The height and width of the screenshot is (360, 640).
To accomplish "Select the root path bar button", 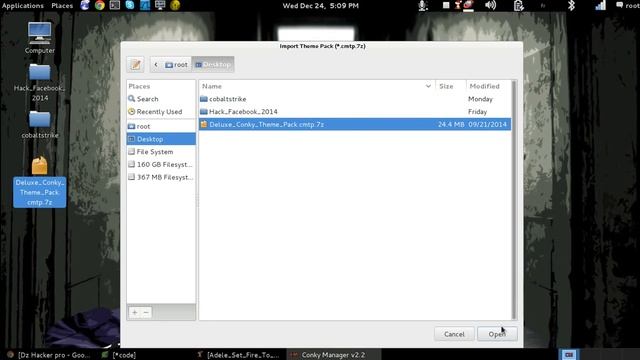I will (177, 64).
